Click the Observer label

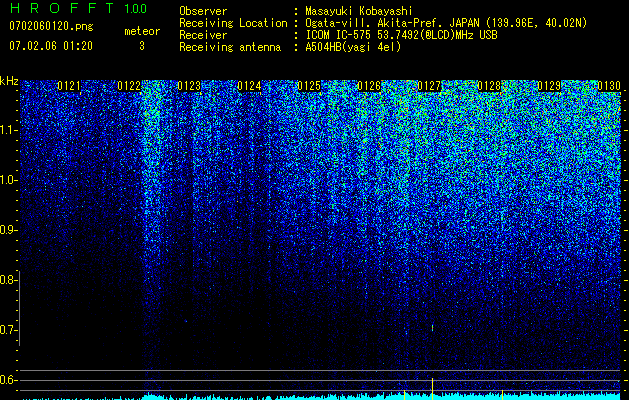click(203, 11)
